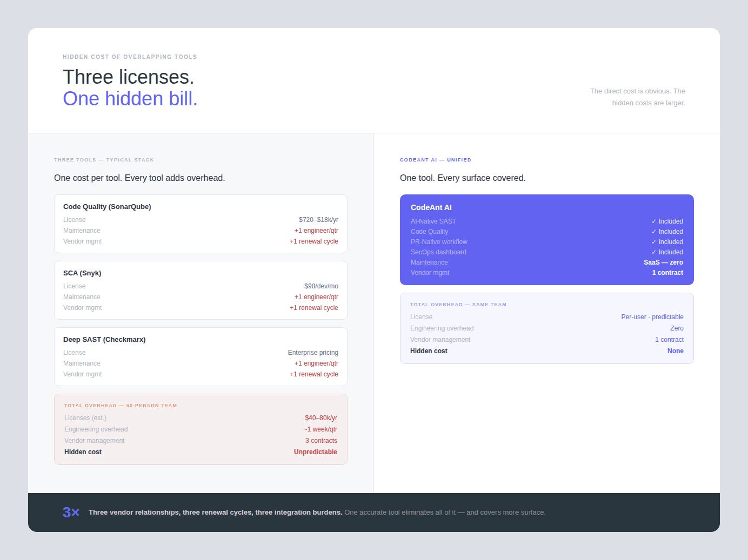Click 'Per-user · predictable' license value
748x560 pixels.
[x=652, y=317]
